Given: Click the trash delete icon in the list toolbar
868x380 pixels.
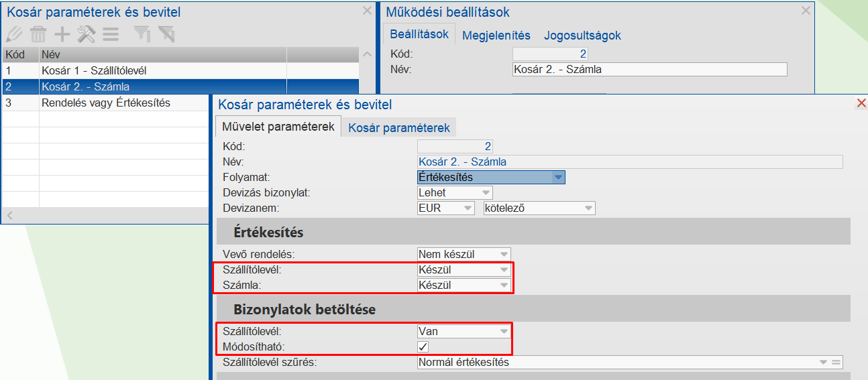Looking at the screenshot, I should (38, 34).
